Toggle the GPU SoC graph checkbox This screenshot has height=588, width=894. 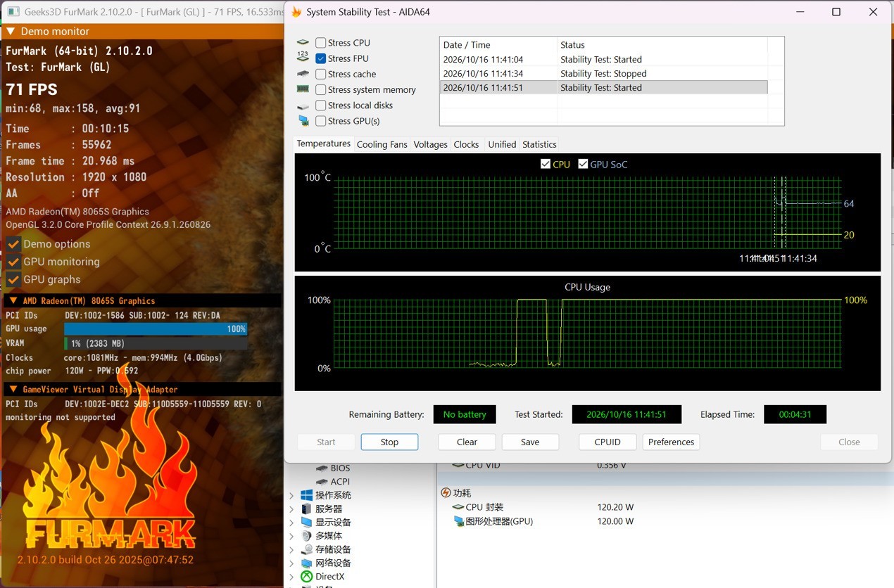pos(583,164)
